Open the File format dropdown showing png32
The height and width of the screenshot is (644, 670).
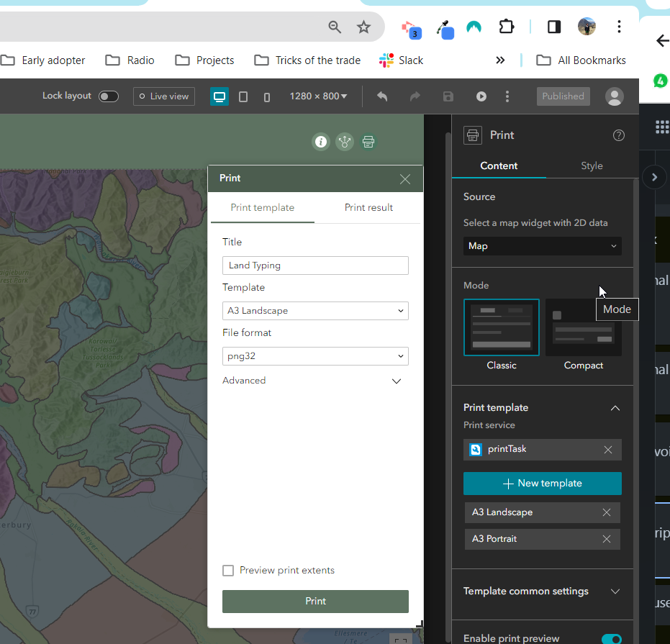[315, 355]
